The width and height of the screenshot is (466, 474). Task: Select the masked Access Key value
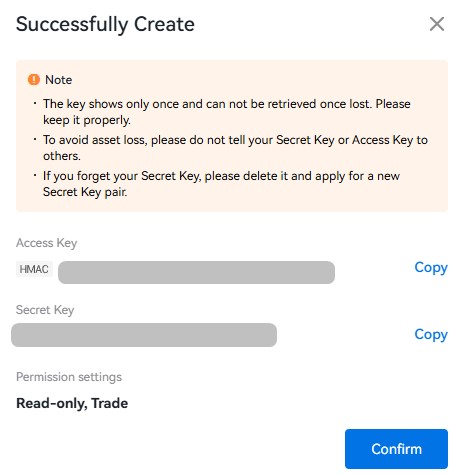click(x=196, y=272)
